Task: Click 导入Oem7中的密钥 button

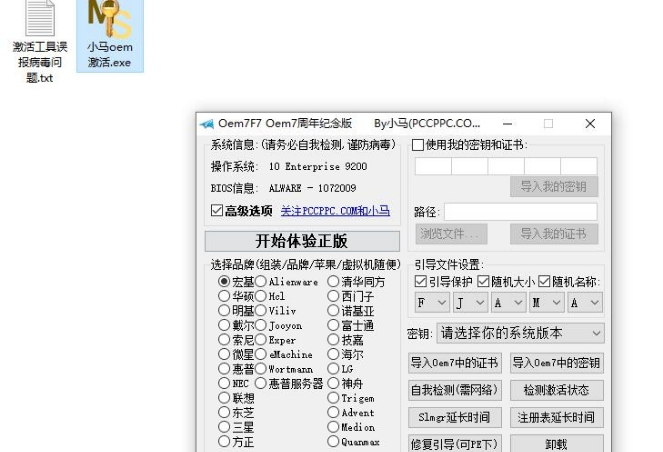Action: (x=556, y=363)
